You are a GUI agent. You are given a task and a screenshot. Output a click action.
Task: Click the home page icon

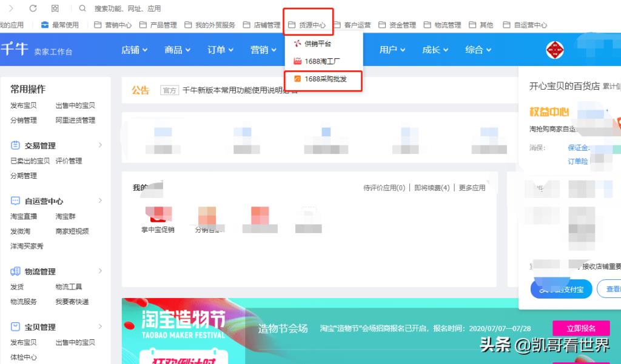pyautogui.click(x=55, y=8)
